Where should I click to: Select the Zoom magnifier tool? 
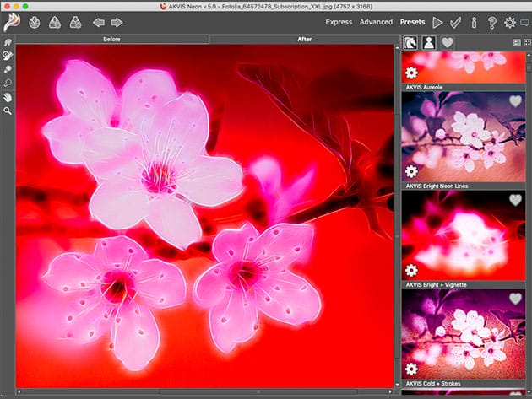point(8,111)
